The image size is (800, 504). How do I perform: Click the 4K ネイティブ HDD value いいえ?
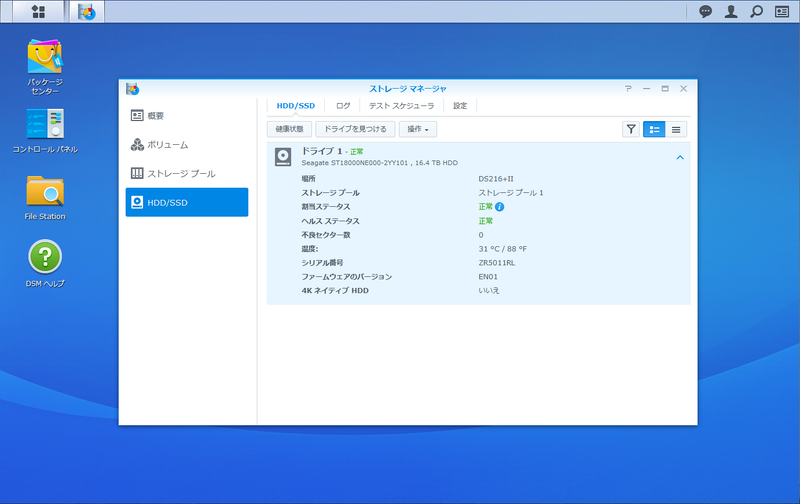(489, 290)
